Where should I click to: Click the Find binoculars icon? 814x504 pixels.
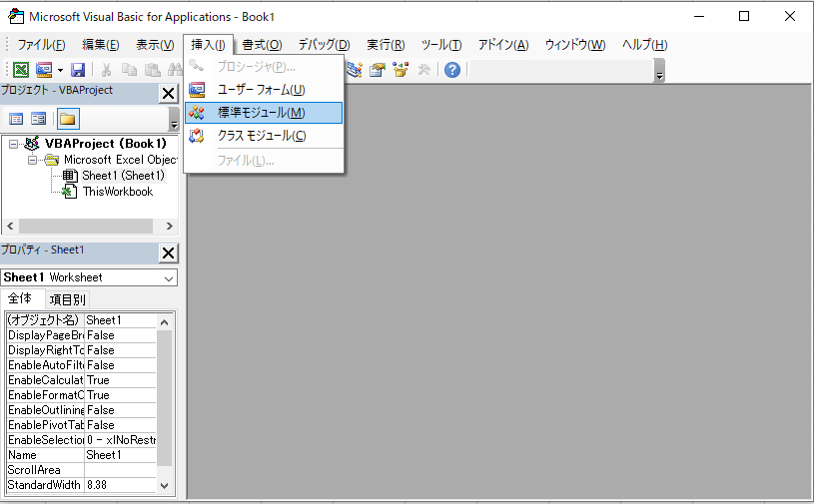175,70
